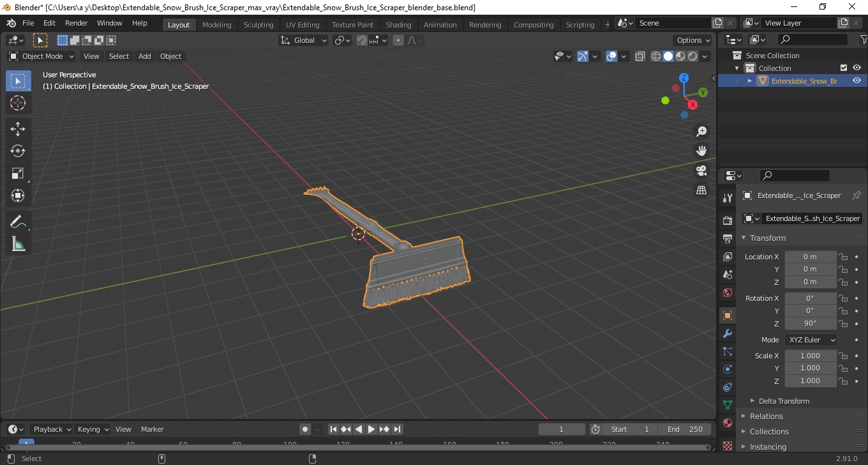
Task: Switch to Shading workspace tab
Action: coord(398,25)
